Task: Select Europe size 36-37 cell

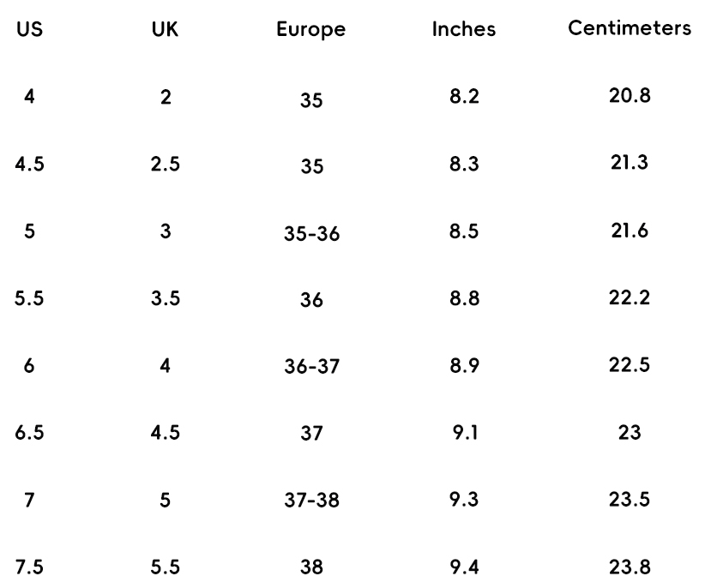Action: coord(312,366)
